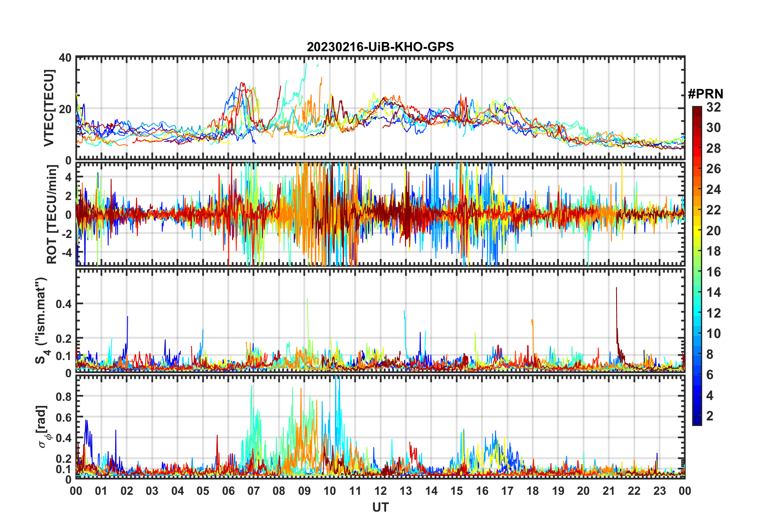Click the "32" colorbar tick label

(713, 107)
